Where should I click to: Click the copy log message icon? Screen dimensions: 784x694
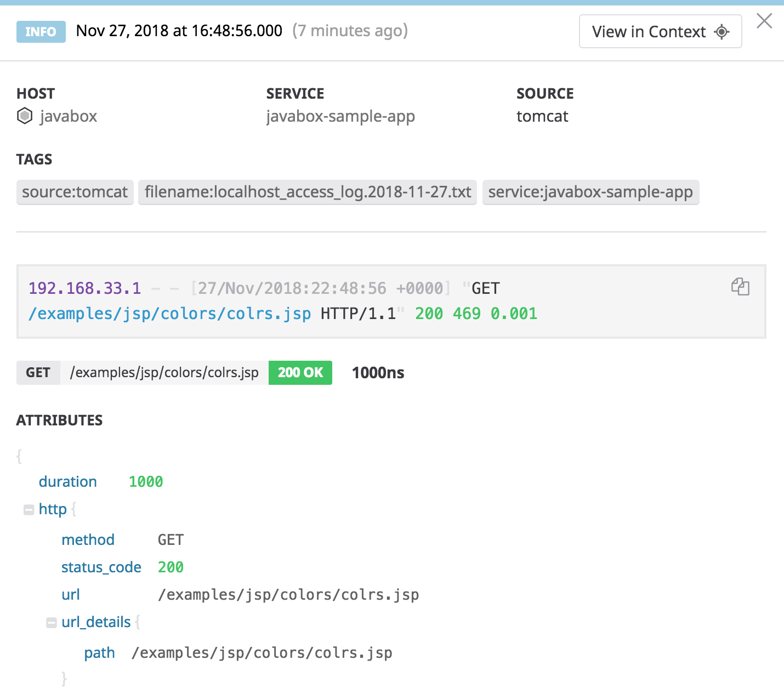[741, 287]
